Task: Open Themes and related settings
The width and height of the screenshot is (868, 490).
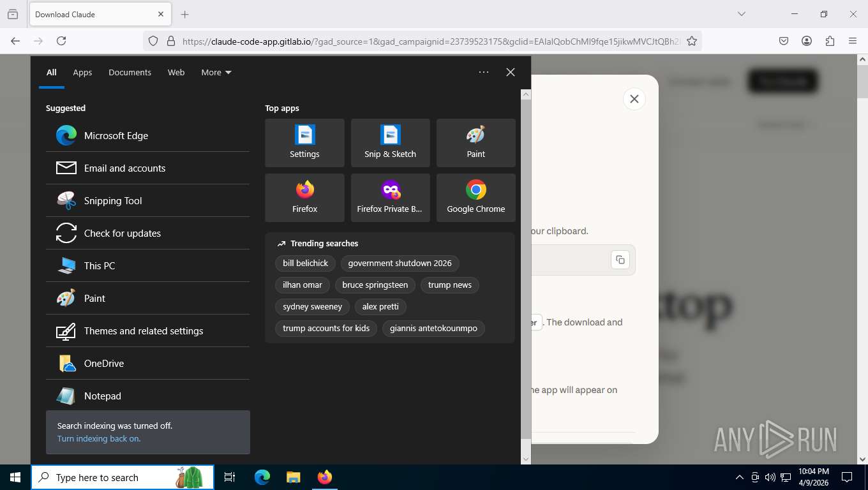Action: pyautogui.click(x=147, y=330)
